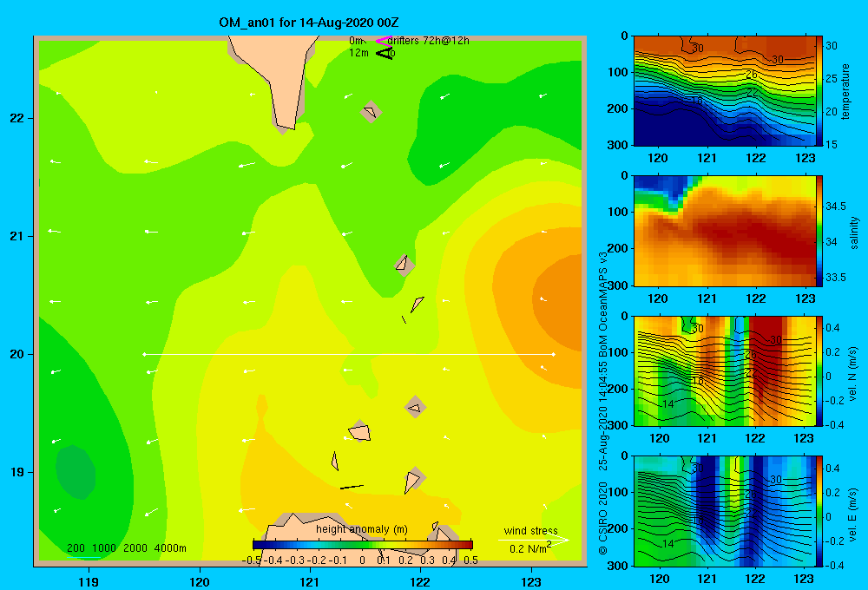Screen dimensions: 868x590
Task: Select right endpoint of the 20°N section line
Action: pos(554,354)
